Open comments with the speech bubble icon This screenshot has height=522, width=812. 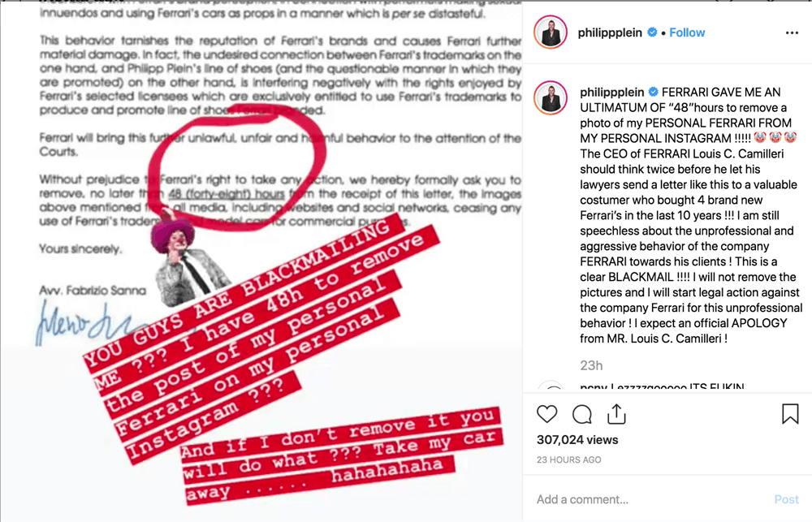(582, 414)
